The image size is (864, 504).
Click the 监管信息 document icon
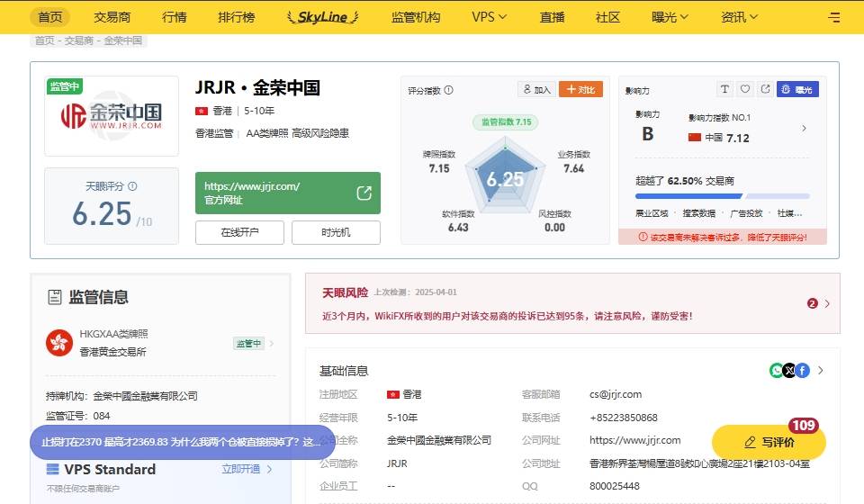click(55, 297)
